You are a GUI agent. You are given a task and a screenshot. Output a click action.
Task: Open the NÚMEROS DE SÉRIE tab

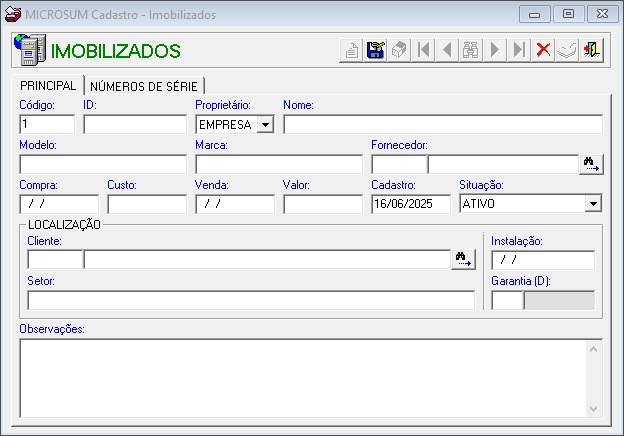pos(144,86)
